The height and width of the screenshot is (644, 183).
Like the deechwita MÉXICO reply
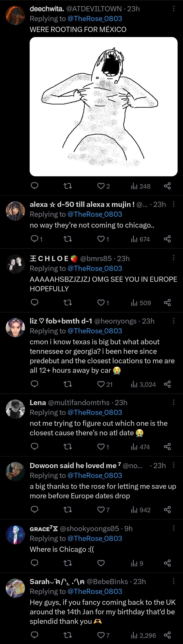[x=103, y=186]
